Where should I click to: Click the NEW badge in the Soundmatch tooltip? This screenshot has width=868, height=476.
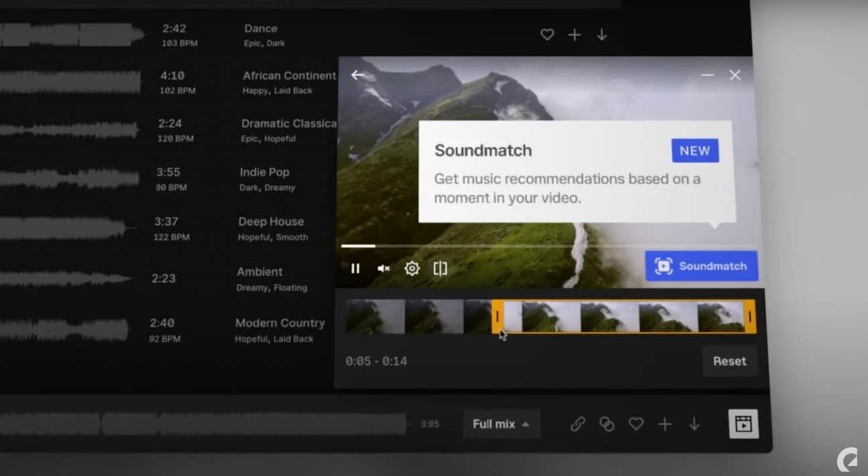point(695,151)
